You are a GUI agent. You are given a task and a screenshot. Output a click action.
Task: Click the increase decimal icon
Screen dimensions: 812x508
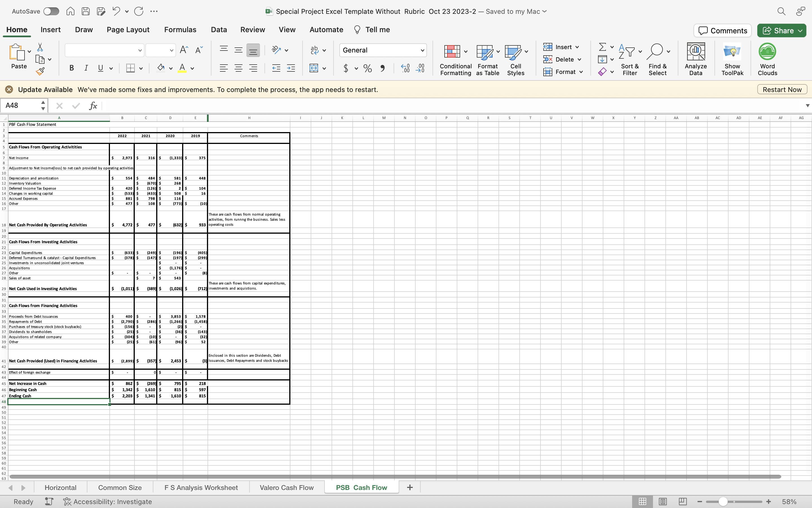[x=405, y=68]
